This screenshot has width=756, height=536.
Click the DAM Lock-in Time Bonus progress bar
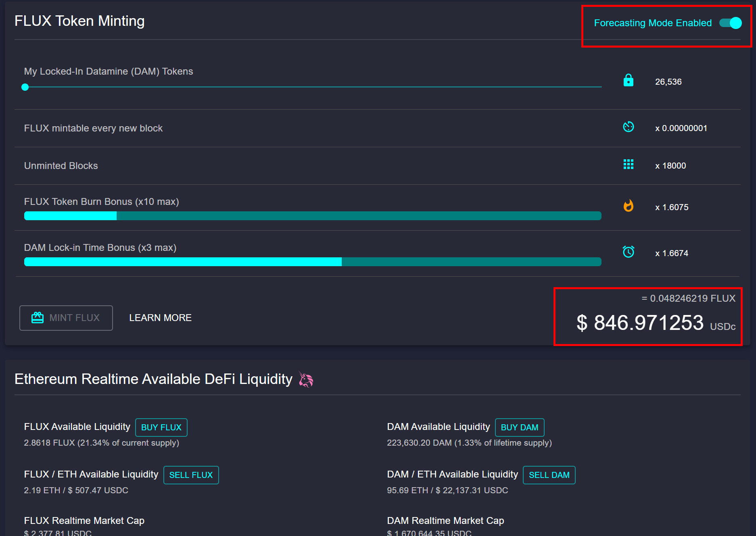313,262
